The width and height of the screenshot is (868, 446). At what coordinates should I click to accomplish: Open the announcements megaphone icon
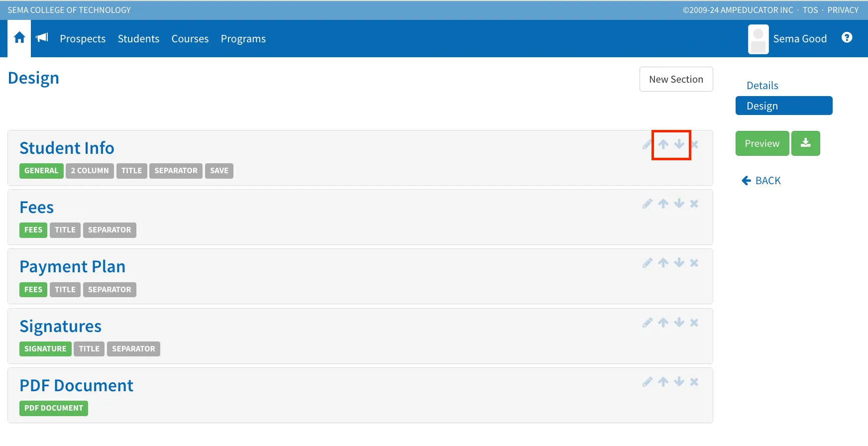point(42,37)
